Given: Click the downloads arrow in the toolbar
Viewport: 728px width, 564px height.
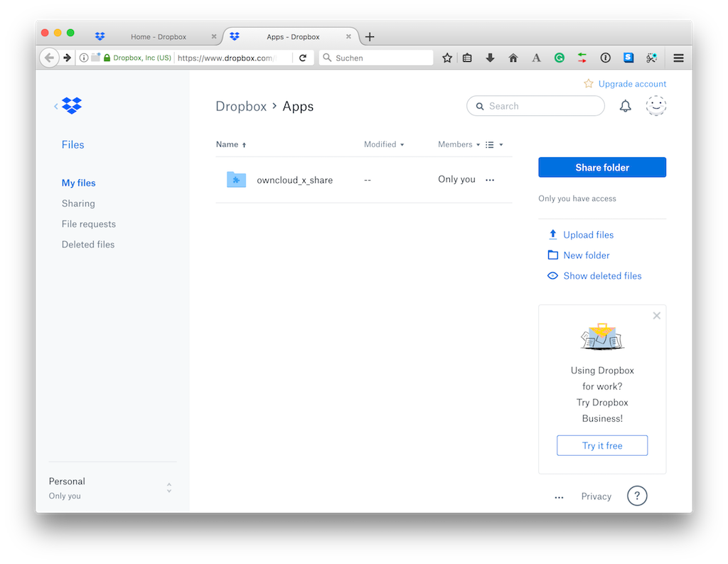Looking at the screenshot, I should coord(490,58).
